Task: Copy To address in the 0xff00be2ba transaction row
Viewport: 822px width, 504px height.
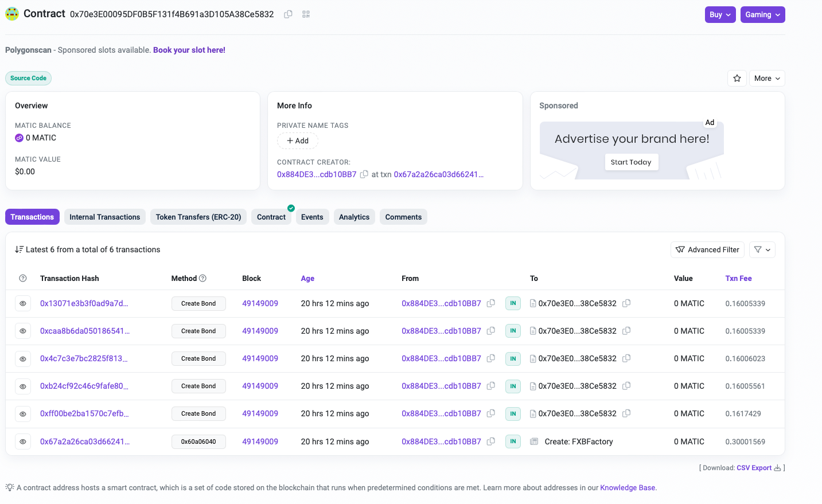Action: [x=626, y=413]
